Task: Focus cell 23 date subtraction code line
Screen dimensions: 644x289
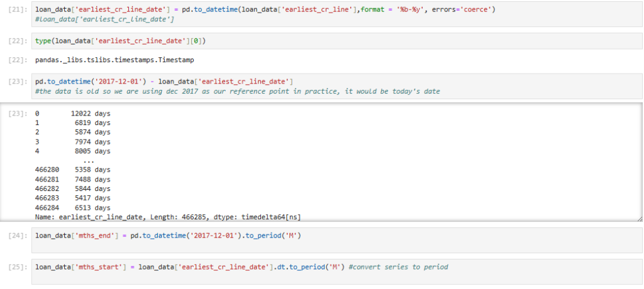Action: point(165,82)
